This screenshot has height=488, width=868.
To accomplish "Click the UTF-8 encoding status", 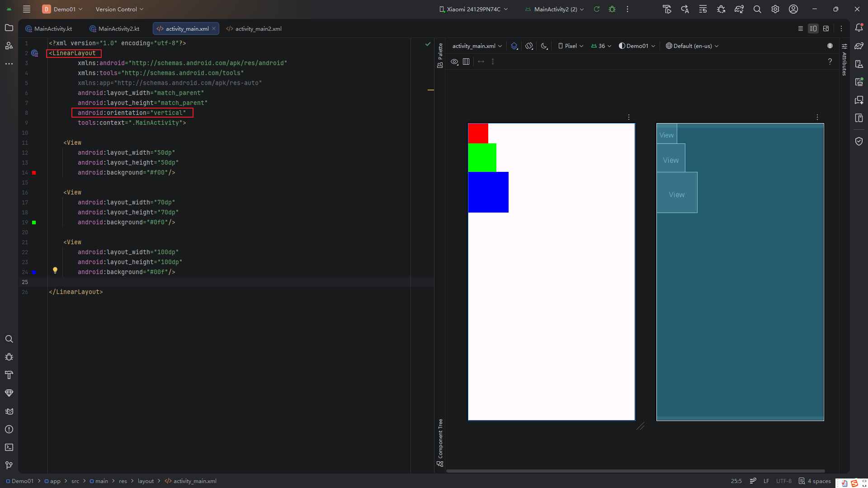I will 784,481.
